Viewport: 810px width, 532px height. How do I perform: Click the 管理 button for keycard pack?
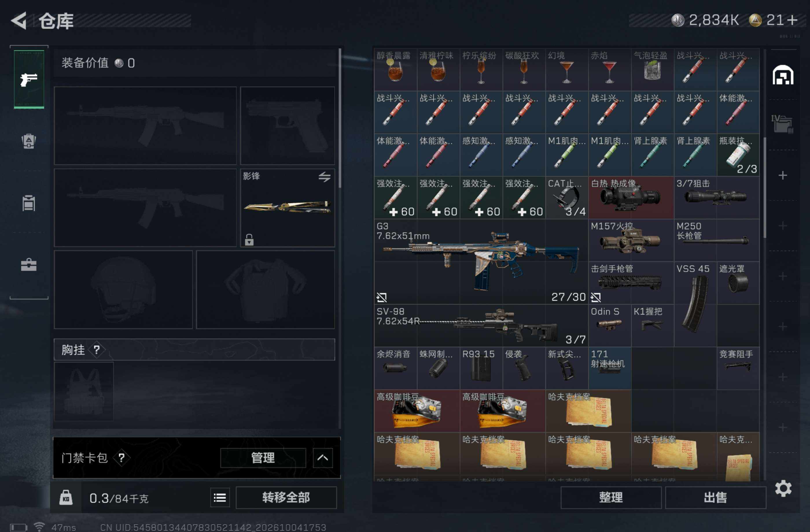coord(263,457)
